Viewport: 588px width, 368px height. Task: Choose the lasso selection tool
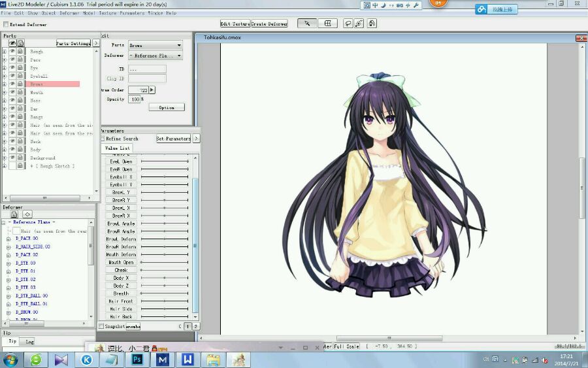348,24
